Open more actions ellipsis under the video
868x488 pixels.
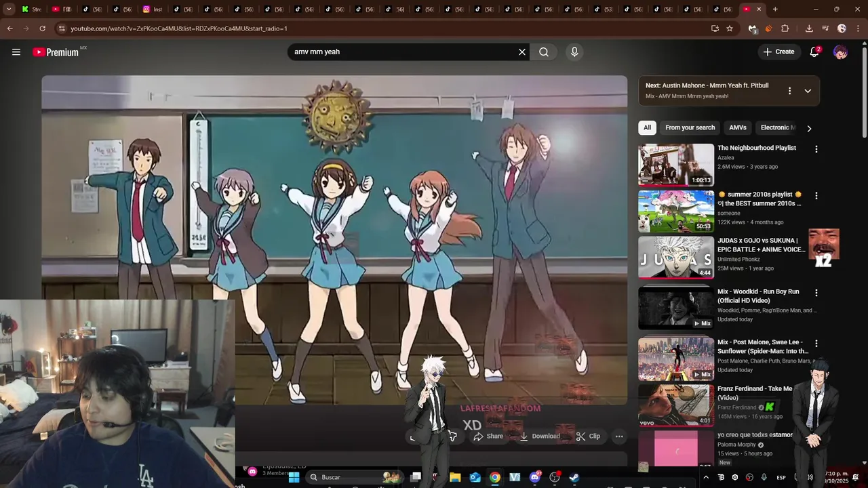(619, 437)
